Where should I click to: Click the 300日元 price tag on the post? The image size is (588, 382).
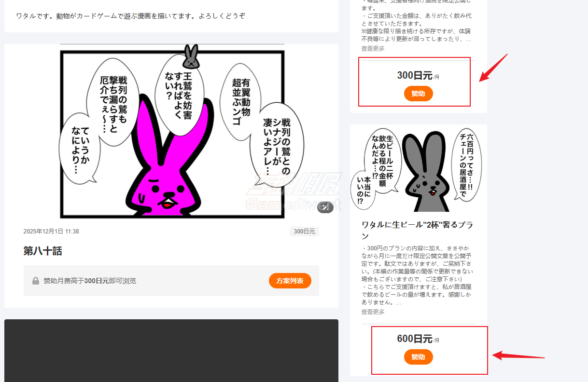304,231
